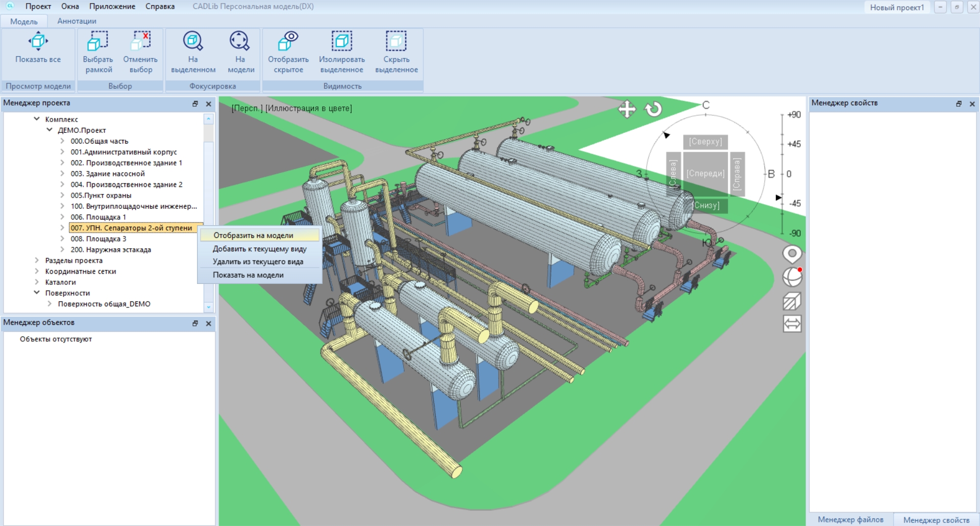Expand the Разделы проекта tree node
The image size is (980, 526).
pyautogui.click(x=37, y=260)
